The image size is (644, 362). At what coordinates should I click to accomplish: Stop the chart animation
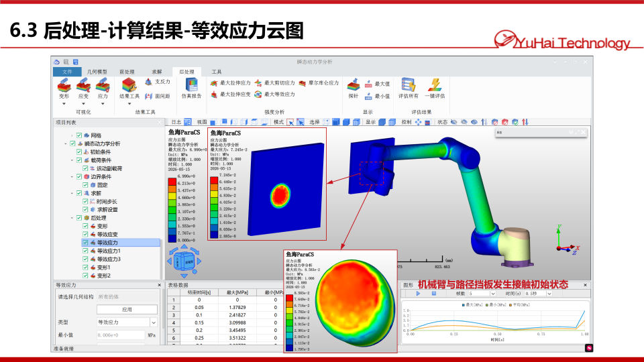[x=434, y=294]
